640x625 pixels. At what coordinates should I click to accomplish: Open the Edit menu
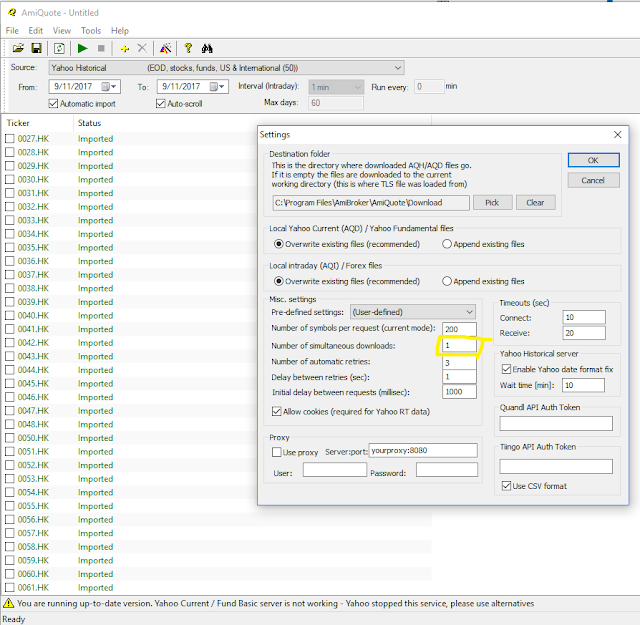pos(36,31)
